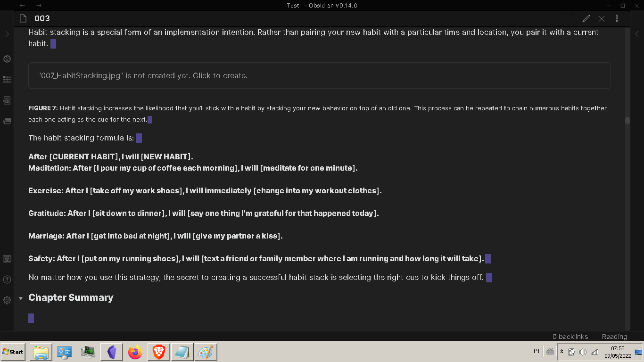Click 'The habit stacking formula is:' line
Image resolution: width=644 pixels, height=362 pixels.
[x=82, y=138]
